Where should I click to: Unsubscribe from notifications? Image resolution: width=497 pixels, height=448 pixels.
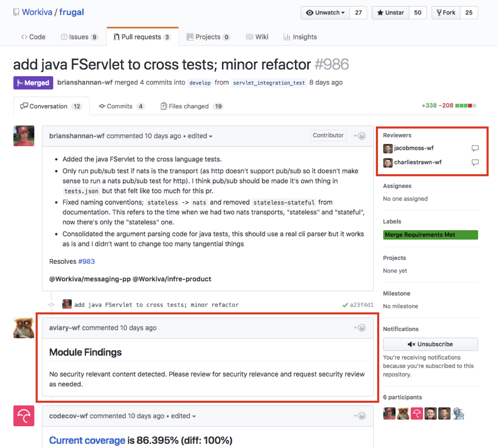pyautogui.click(x=430, y=344)
